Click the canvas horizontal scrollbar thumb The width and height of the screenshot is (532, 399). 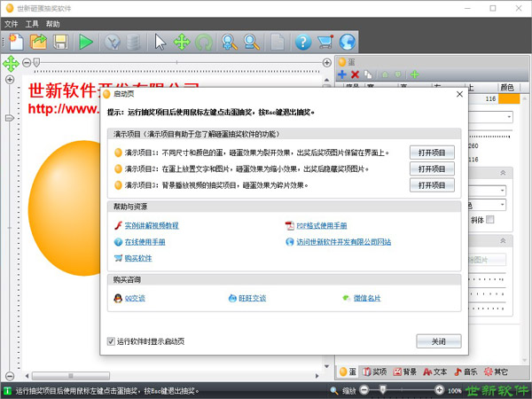pyautogui.click(x=71, y=376)
